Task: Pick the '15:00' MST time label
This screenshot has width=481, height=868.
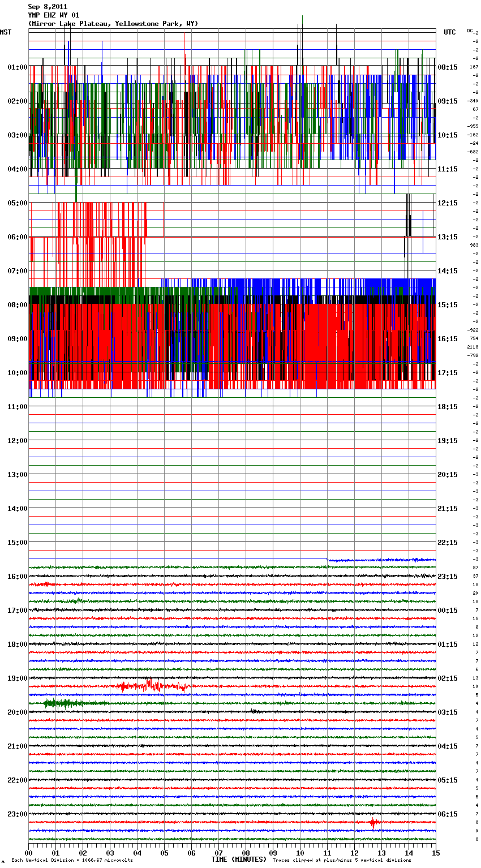Action: 18,542
